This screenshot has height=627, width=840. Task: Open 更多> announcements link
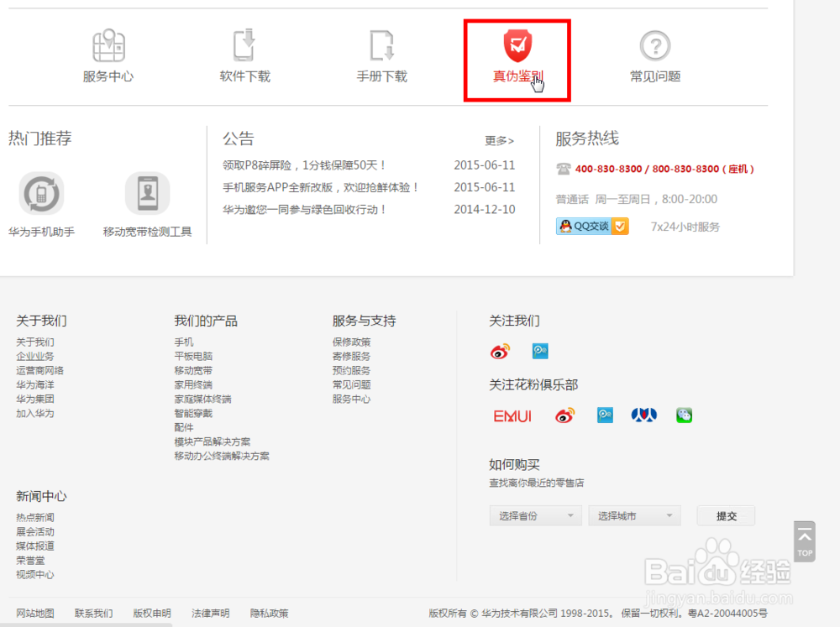pos(499,140)
